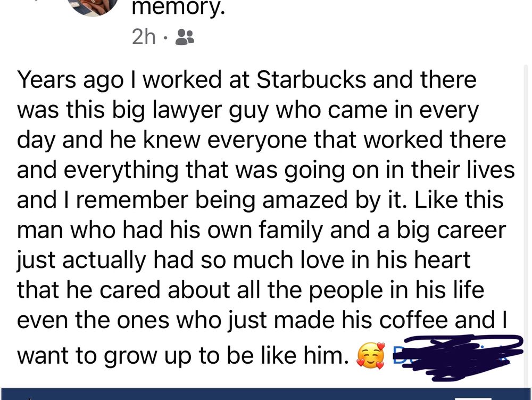Click the line starting 'that he cared about'

click(251, 290)
